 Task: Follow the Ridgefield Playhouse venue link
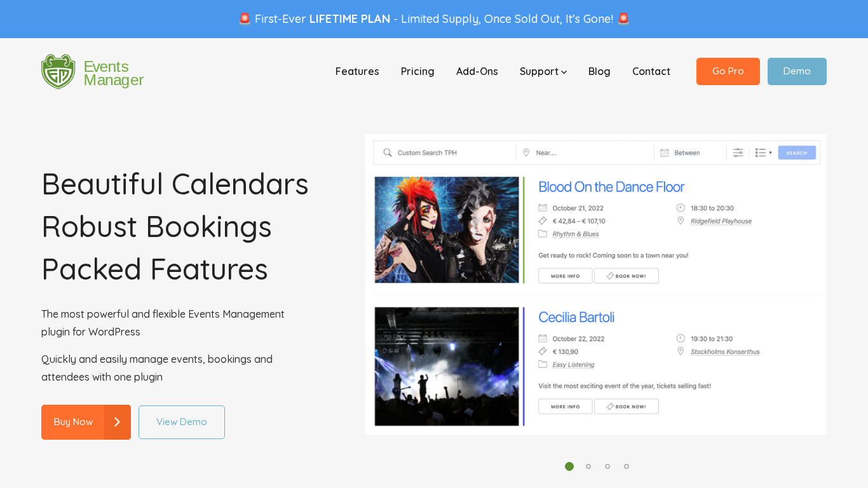721,221
